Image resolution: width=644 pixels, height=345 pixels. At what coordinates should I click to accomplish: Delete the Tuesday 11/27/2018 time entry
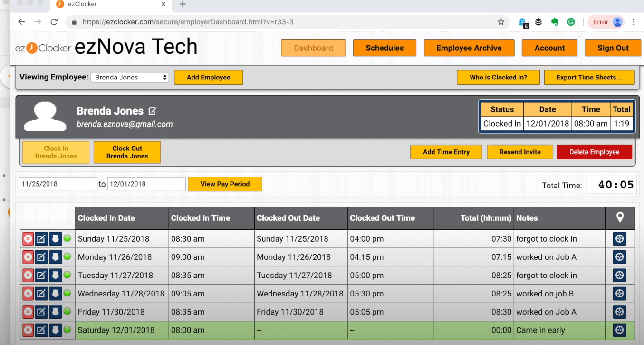point(28,275)
